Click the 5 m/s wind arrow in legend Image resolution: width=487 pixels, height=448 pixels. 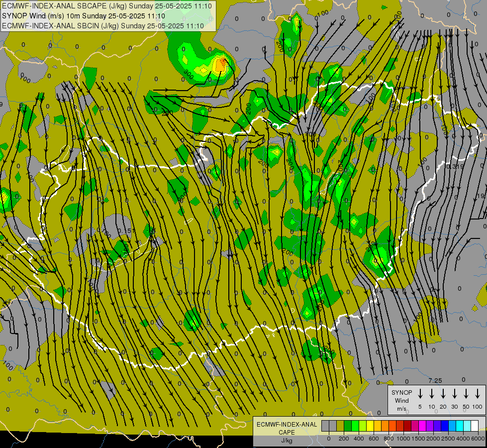420,394
